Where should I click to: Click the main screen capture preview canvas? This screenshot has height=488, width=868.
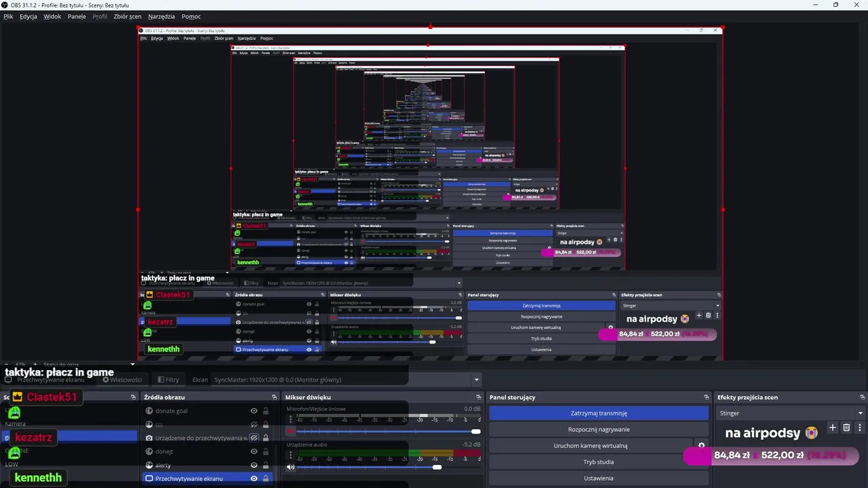(431, 193)
